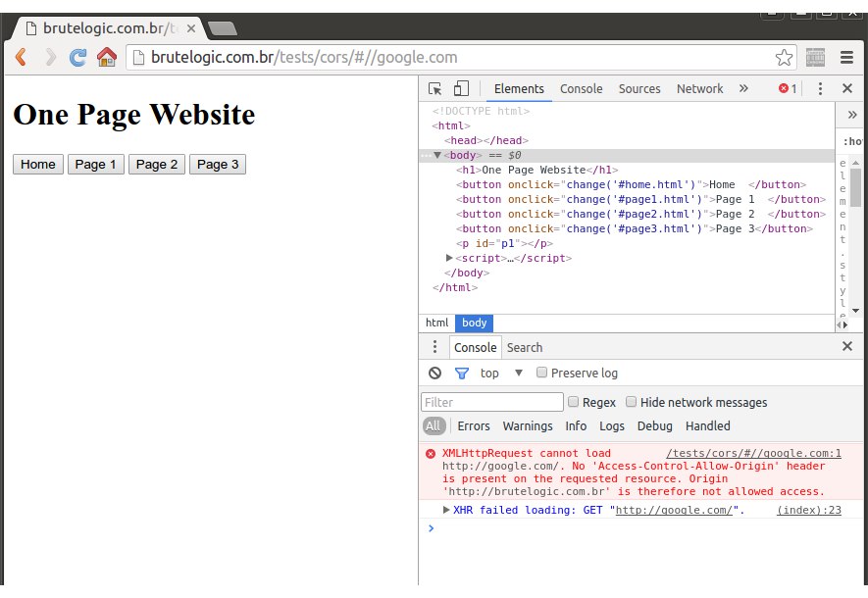Open DevTools customize three-dot menu
Image resolution: width=868 pixels, height=598 pixels.
pos(820,88)
